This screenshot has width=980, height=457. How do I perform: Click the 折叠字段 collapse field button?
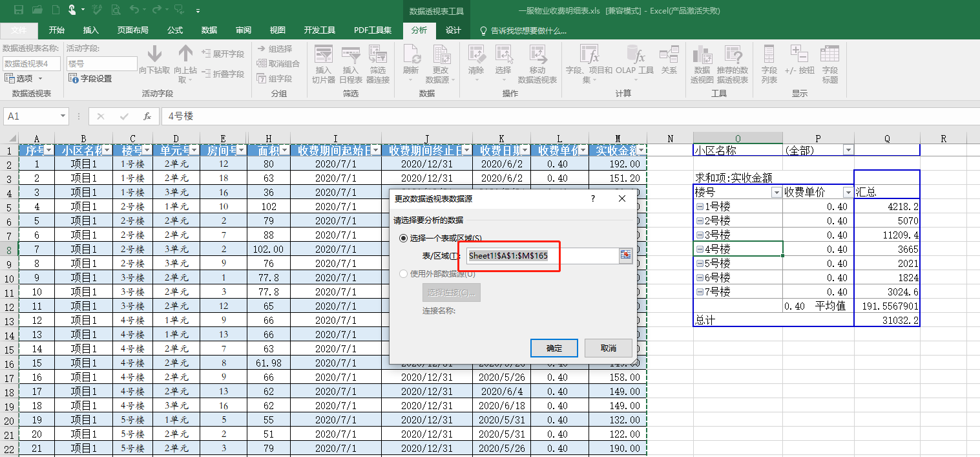point(223,74)
